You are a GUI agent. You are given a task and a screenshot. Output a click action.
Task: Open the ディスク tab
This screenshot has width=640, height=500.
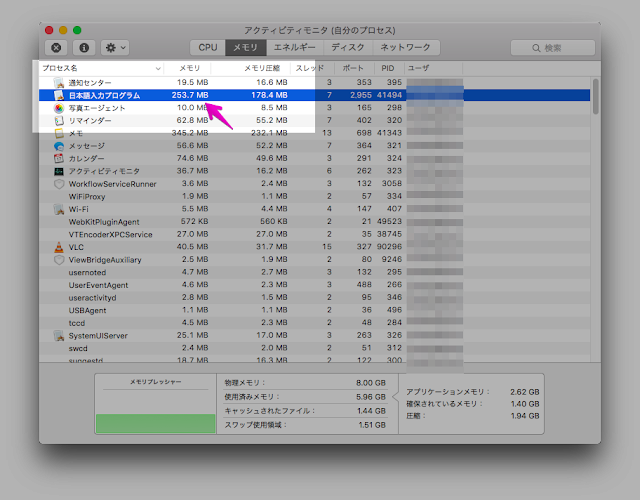point(347,47)
